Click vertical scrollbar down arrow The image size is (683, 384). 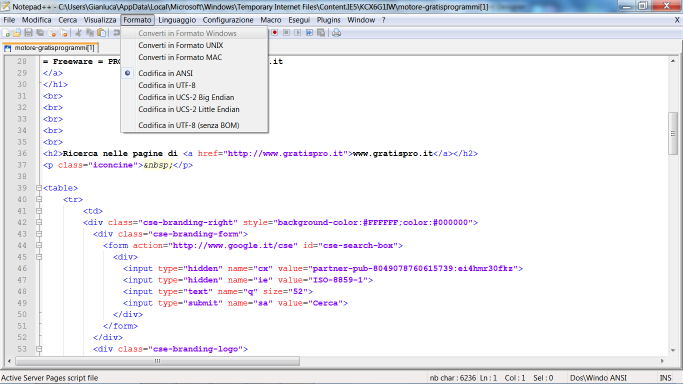(673, 350)
